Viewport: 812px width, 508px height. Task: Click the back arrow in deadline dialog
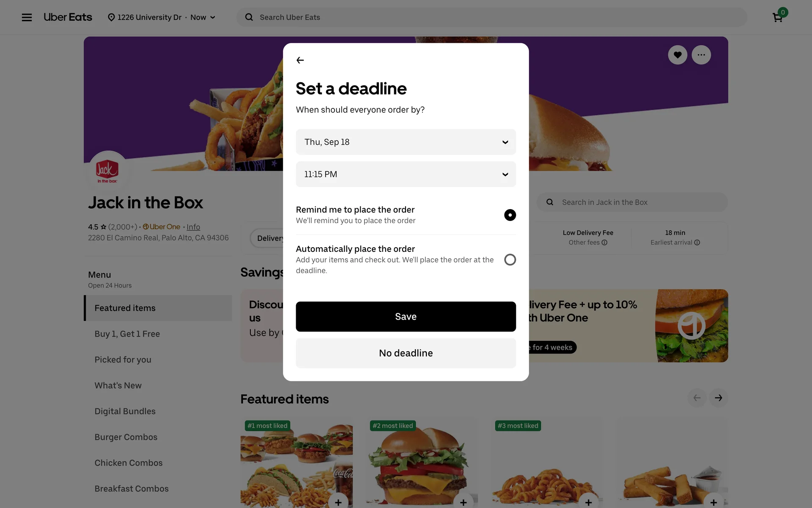point(300,60)
